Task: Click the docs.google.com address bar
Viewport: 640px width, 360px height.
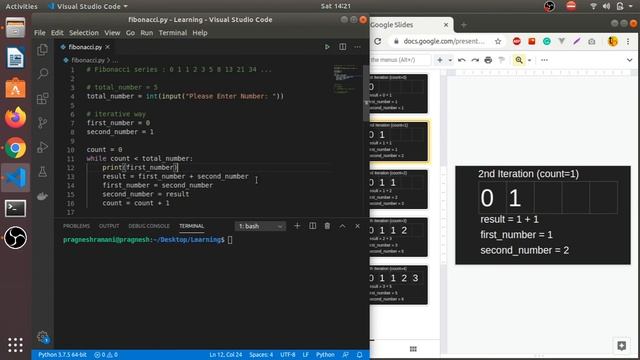Action: pos(444,41)
